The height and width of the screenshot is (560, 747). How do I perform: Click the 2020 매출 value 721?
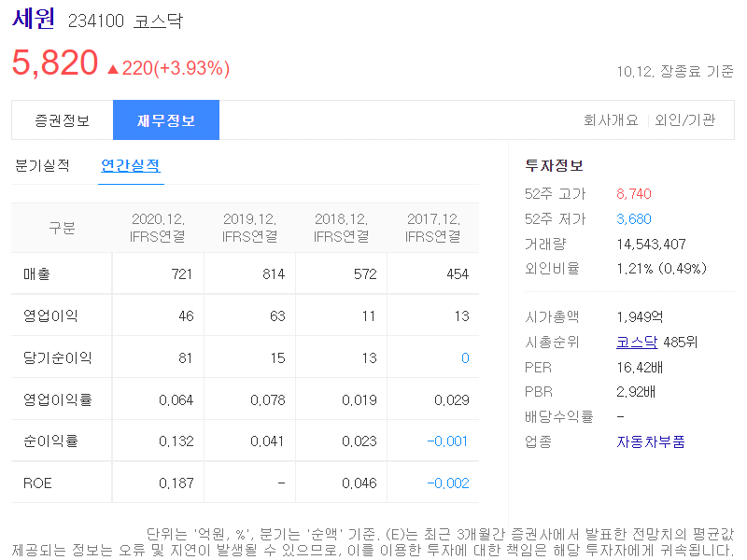pos(181,274)
